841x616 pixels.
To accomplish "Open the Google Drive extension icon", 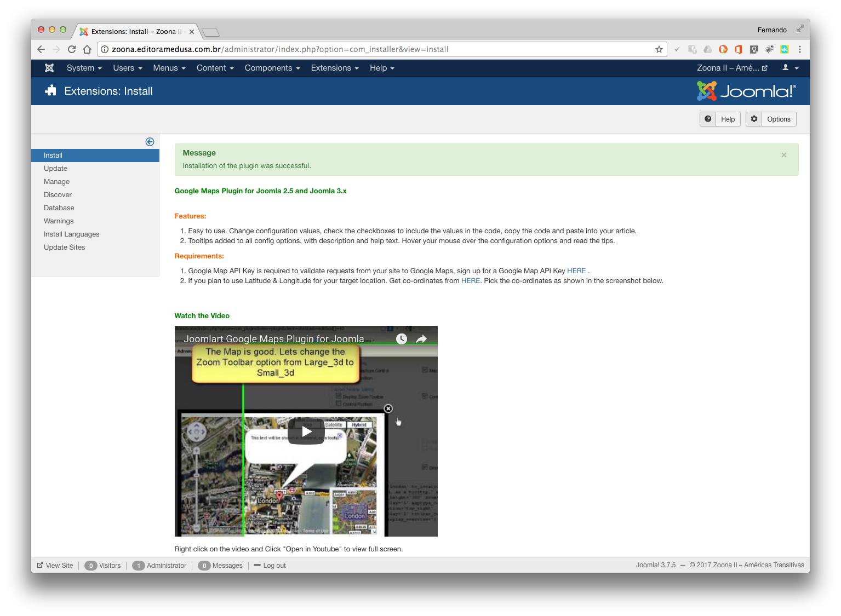I will pos(708,49).
